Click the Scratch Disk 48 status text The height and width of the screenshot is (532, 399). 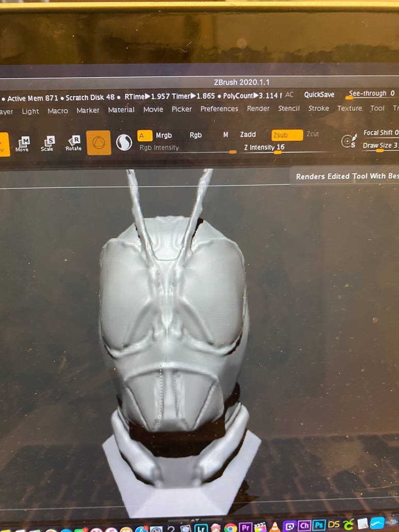[90, 98]
